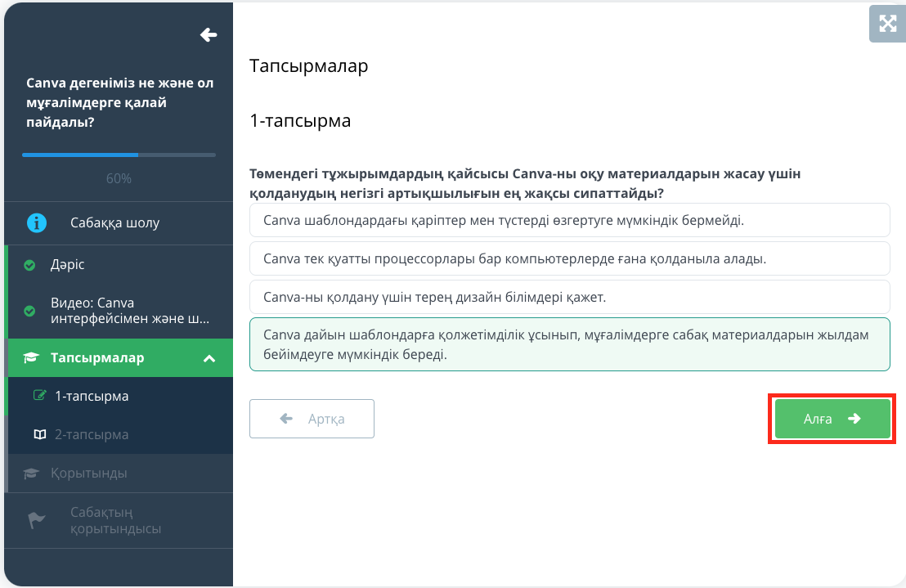This screenshot has width=906, height=588.
Task: Click the Тапсырмалар page heading
Action: tap(308, 66)
